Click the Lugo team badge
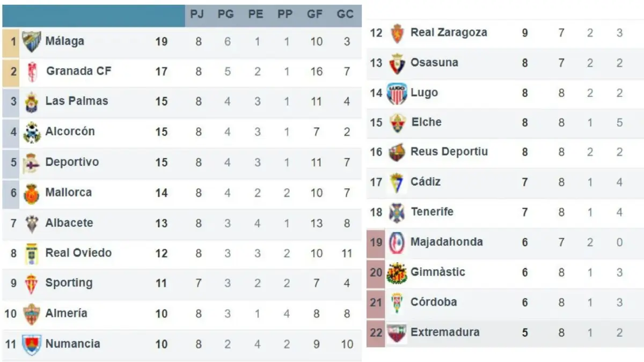Viewport: 644px width, 362px height. 397,93
